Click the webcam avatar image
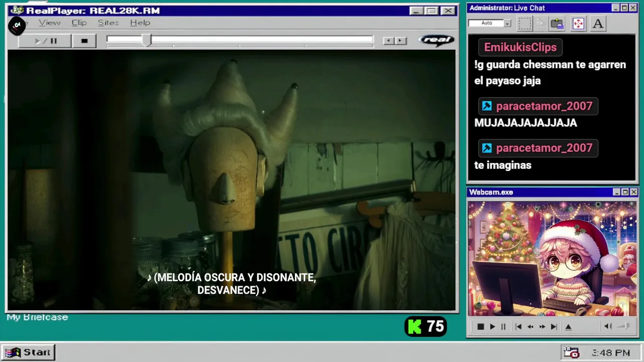 pos(552,259)
